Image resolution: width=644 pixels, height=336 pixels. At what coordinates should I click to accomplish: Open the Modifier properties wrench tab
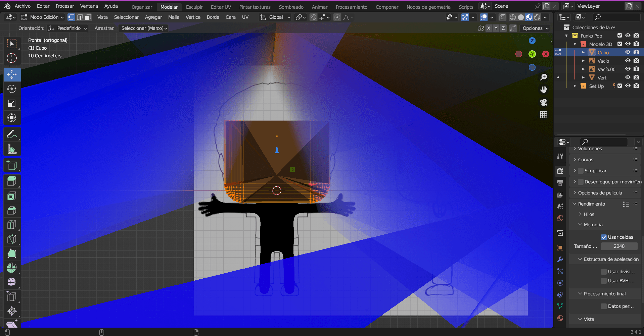tap(560, 259)
